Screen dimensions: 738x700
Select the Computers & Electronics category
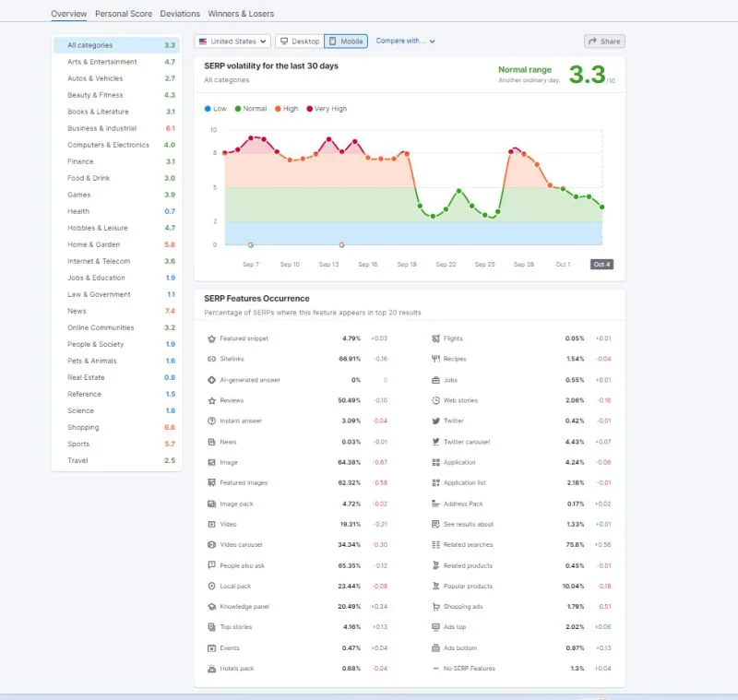tap(117, 145)
